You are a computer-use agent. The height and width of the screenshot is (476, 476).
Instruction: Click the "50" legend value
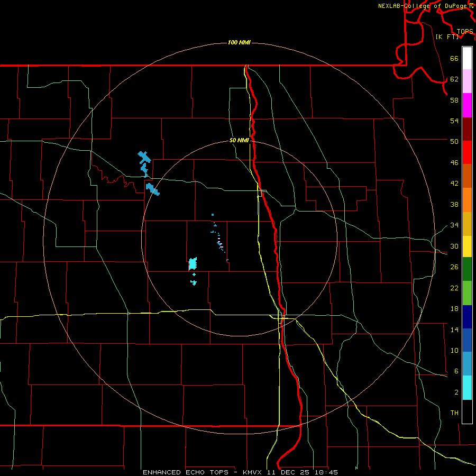454,141
